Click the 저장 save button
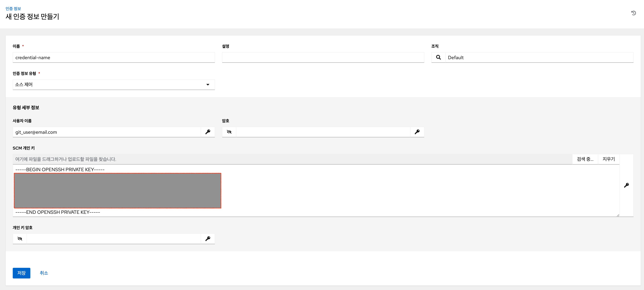This screenshot has width=644, height=290. tap(21, 273)
